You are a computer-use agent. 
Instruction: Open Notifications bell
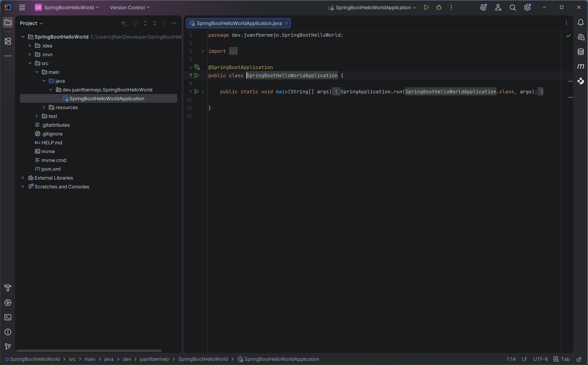(x=581, y=22)
